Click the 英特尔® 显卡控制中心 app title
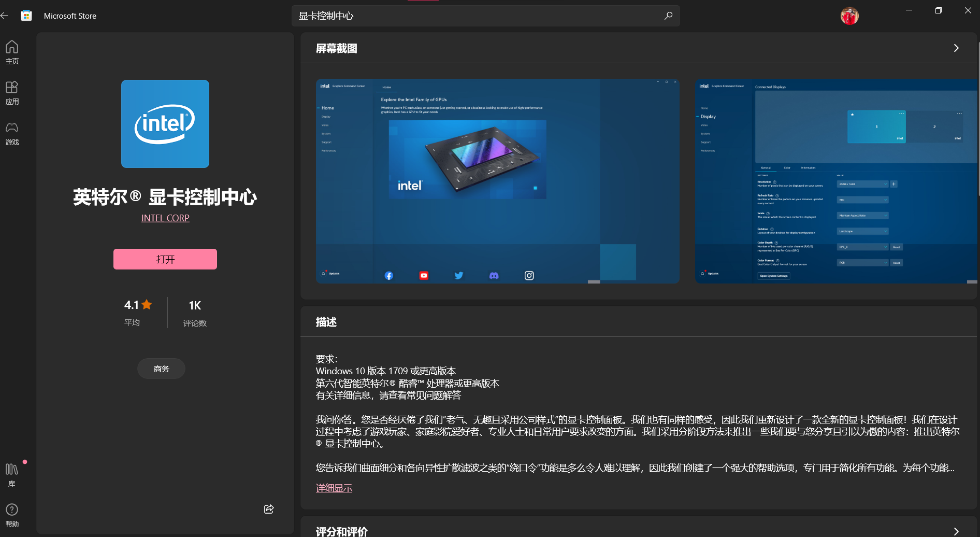The image size is (980, 537). pyautogui.click(x=165, y=197)
